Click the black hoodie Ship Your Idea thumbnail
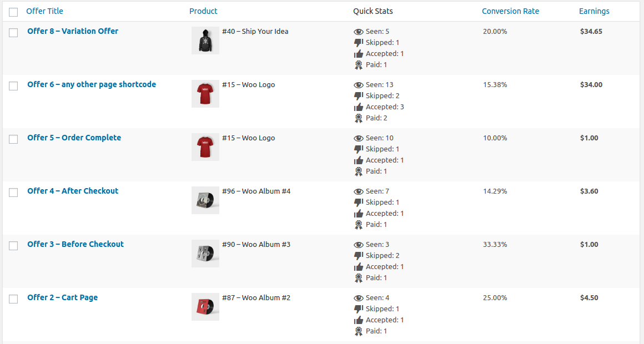Image resolution: width=644 pixels, height=344 pixels. (205, 41)
